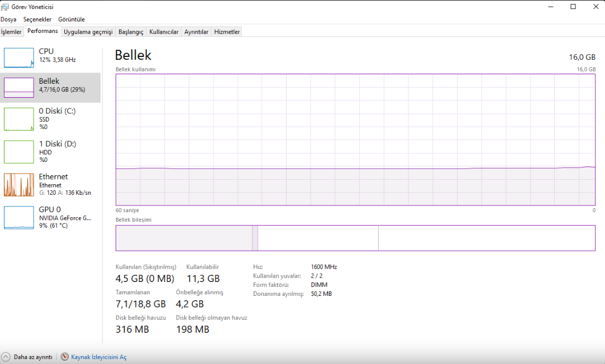
Task: Switch to the Hizmetler tab
Action: pos(227,32)
